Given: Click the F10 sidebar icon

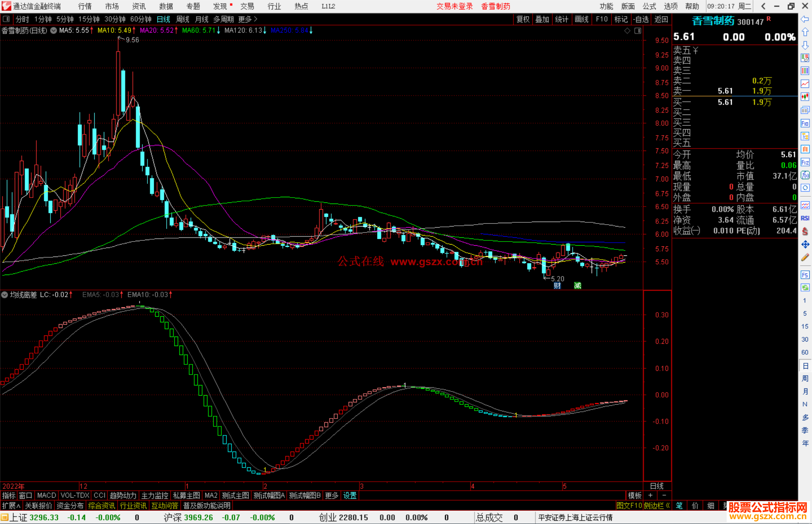Looking at the screenshot, I should tap(805, 123).
